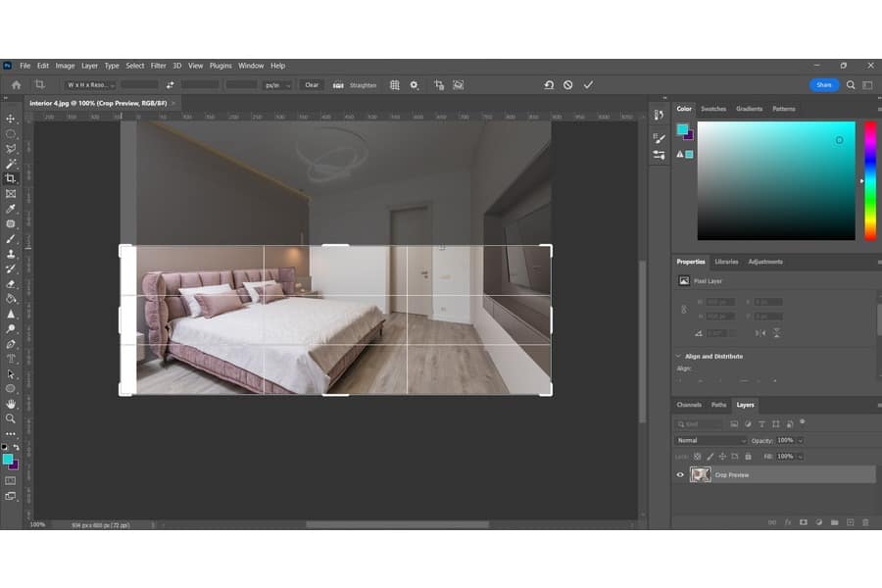
Task: Select the Zoom tool in toolbar
Action: 11,418
